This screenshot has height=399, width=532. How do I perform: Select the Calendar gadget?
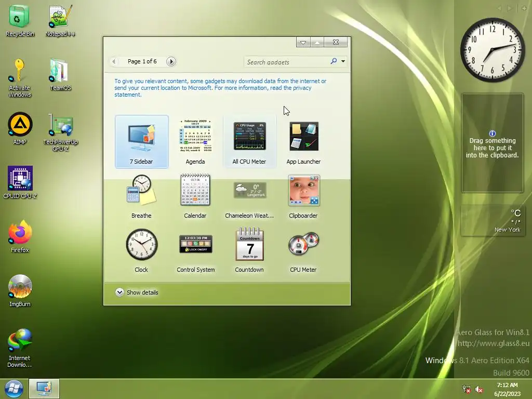click(195, 196)
